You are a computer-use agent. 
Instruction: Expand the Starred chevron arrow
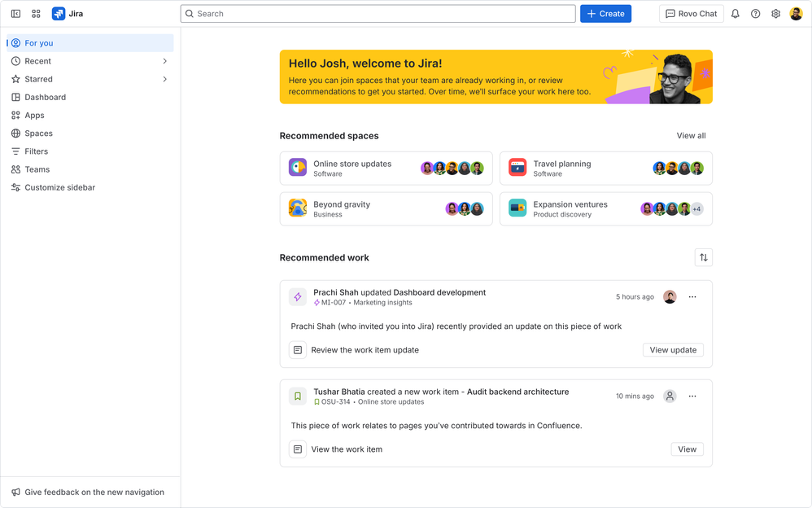[164, 79]
